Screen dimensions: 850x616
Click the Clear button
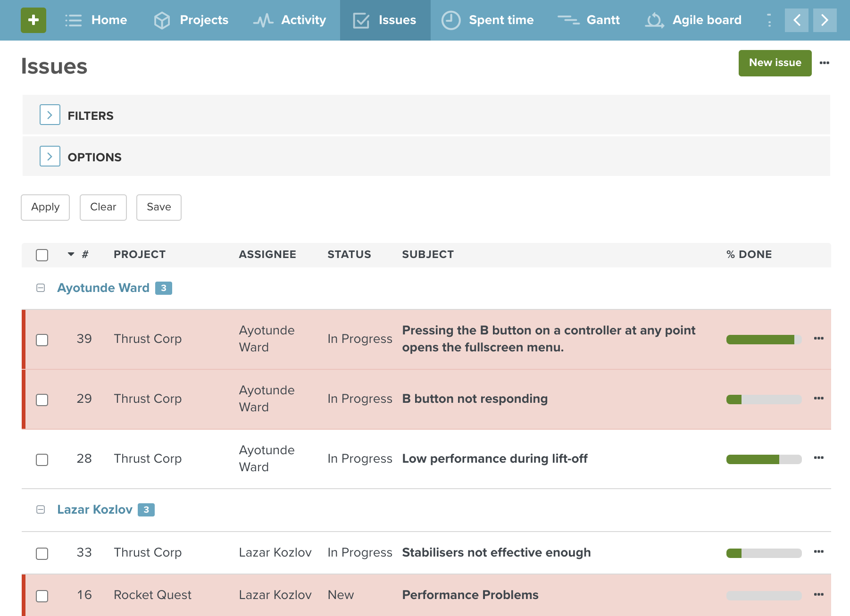(x=103, y=207)
